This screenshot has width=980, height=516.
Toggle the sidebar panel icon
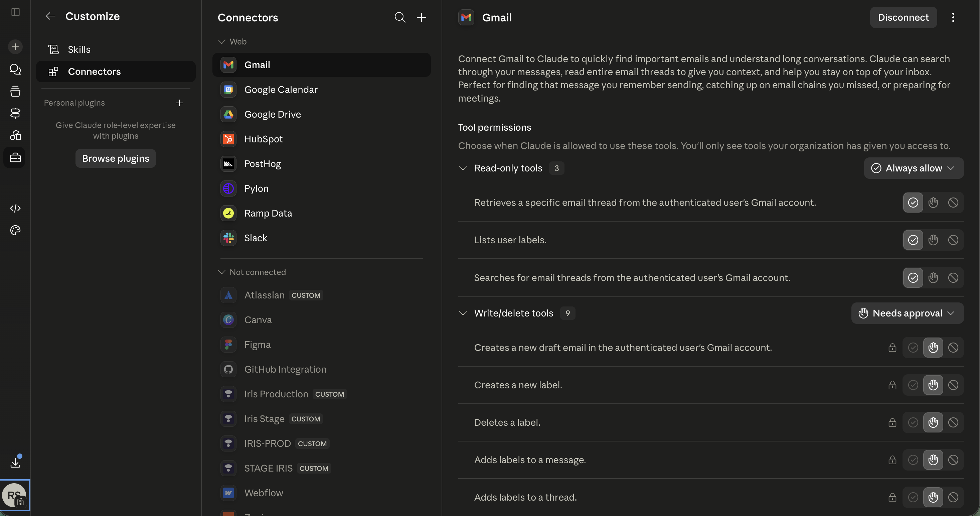[15, 12]
